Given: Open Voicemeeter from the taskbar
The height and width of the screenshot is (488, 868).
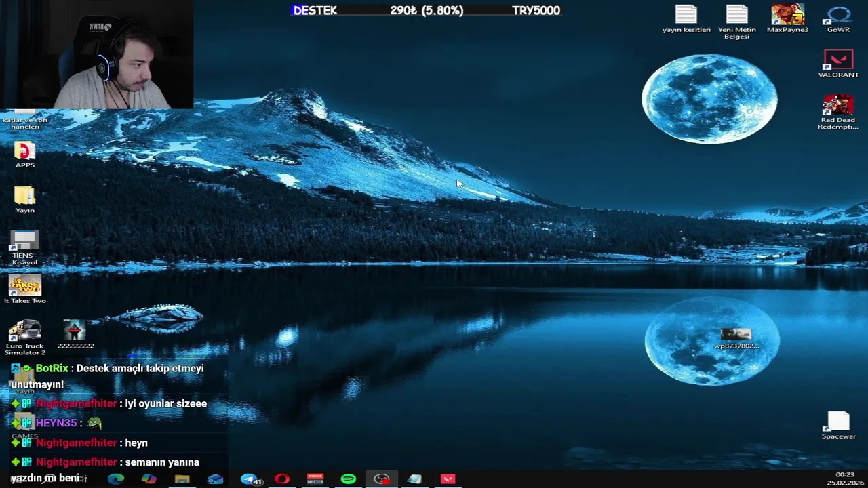Looking at the screenshot, I should pos(315,479).
